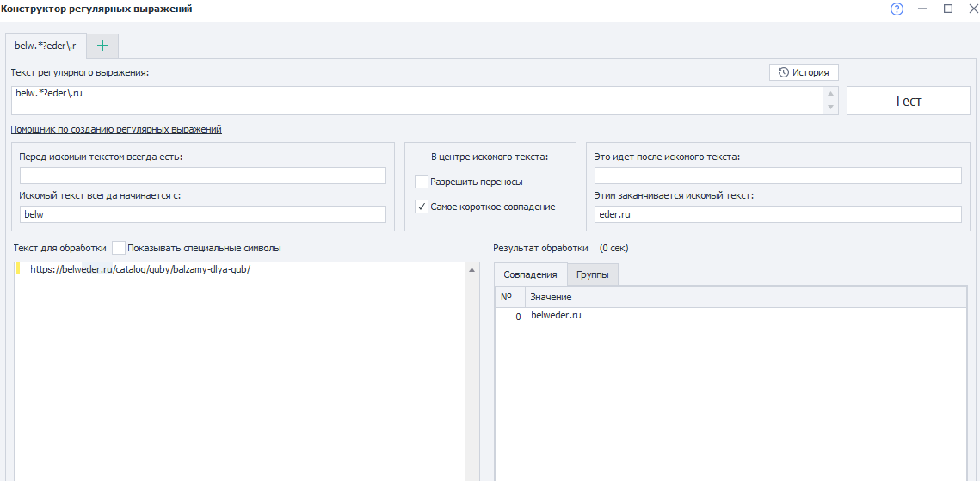This screenshot has width=980, height=481.
Task: Toggle Самое короткое совпадение checkbox
Action: (x=422, y=207)
